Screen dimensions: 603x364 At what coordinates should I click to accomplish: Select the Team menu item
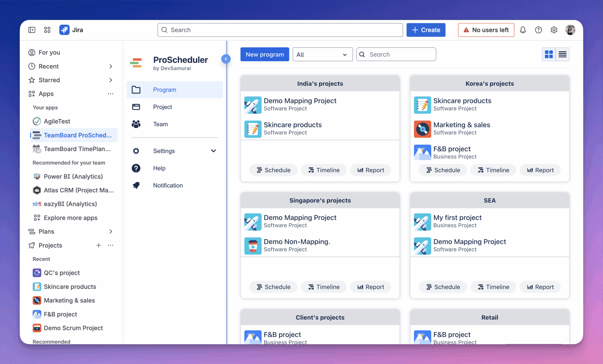(175, 124)
